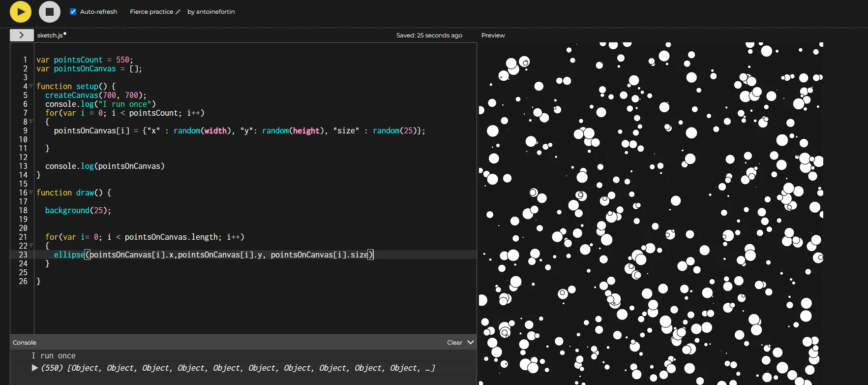Open the file sidebar with the arrow button
Image resolution: width=868 pixels, height=385 pixels.
[x=22, y=35]
